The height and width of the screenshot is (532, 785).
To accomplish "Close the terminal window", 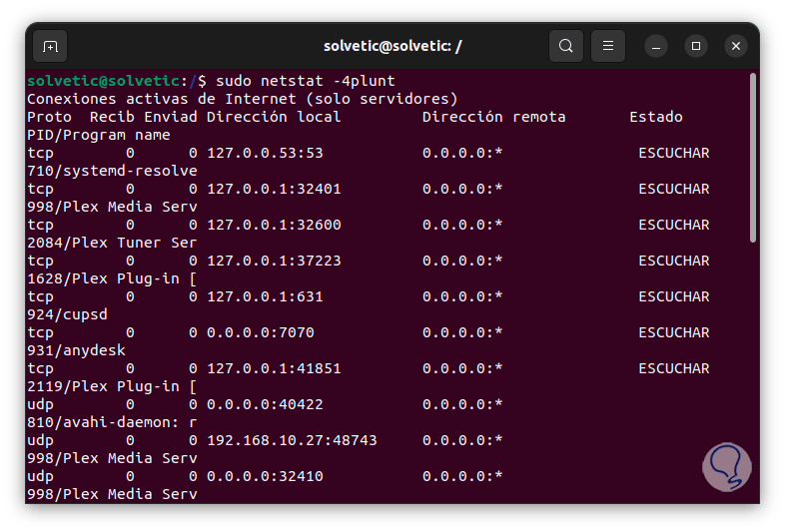I will (736, 46).
